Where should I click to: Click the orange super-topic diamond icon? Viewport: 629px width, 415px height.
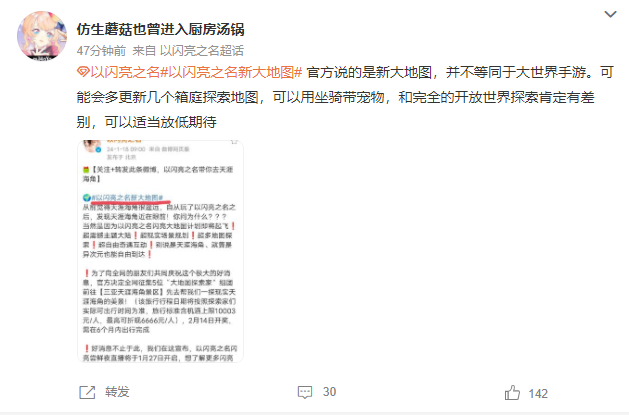[83, 73]
